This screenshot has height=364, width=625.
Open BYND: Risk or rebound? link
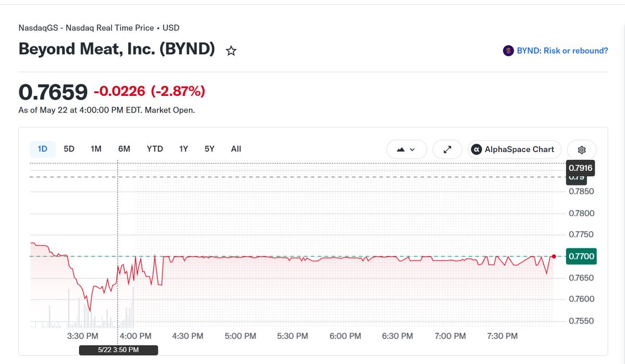tap(562, 51)
